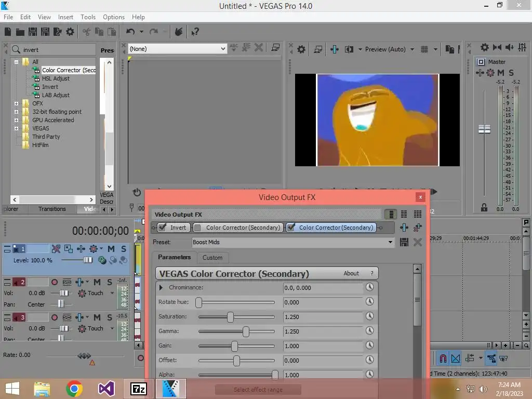Open the Insert menu
Image resolution: width=532 pixels, height=399 pixels.
(65, 17)
